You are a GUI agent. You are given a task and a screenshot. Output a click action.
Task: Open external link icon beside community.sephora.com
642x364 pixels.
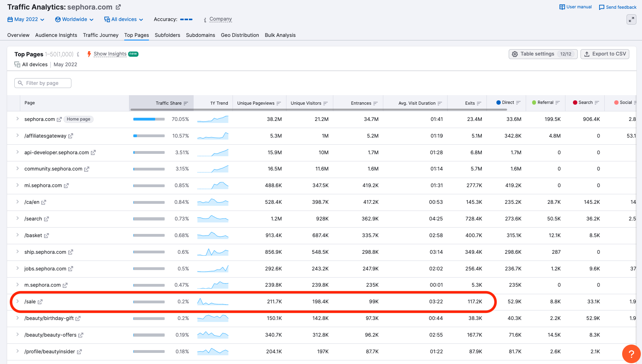86,169
